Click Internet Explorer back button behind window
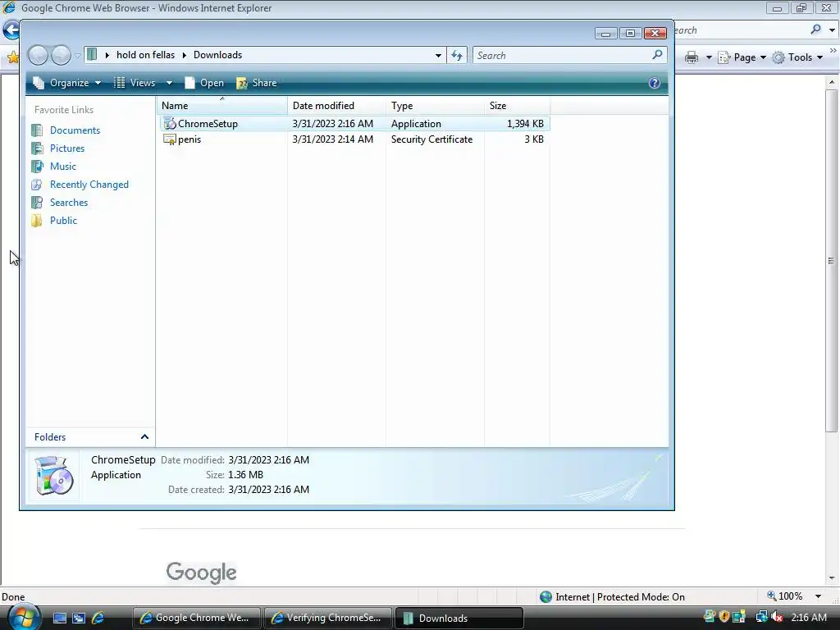The width and height of the screenshot is (840, 630). click(10, 30)
